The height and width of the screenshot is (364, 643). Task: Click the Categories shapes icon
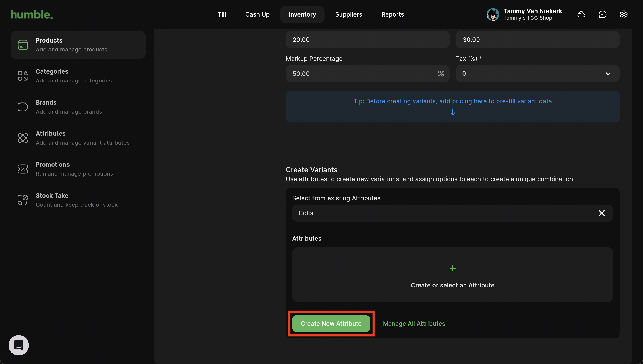point(23,76)
